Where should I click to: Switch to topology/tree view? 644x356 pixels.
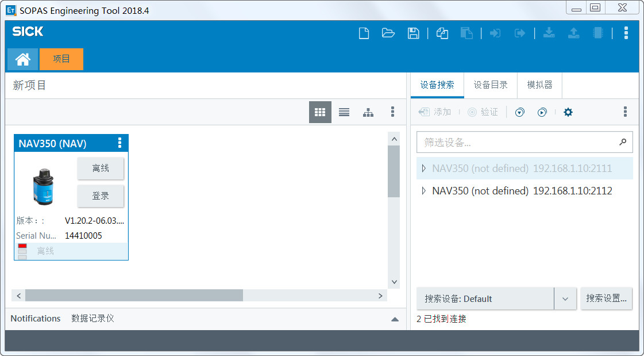point(368,112)
